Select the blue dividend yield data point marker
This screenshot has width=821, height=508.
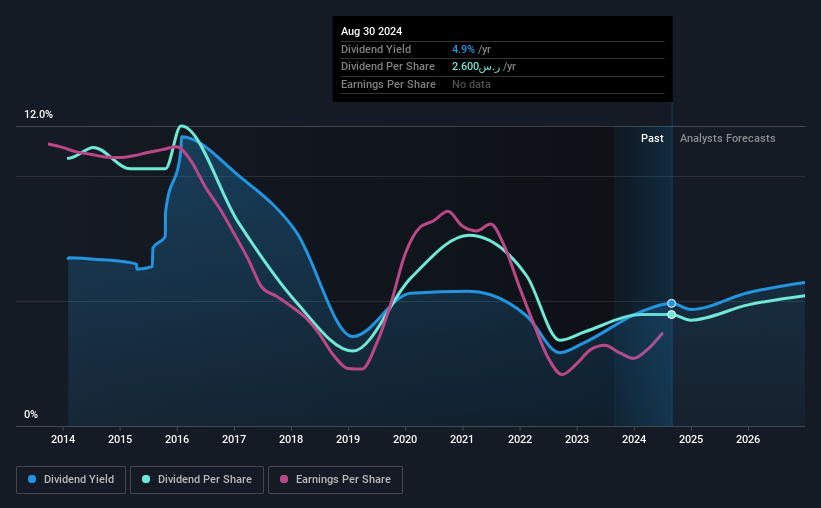click(671, 303)
